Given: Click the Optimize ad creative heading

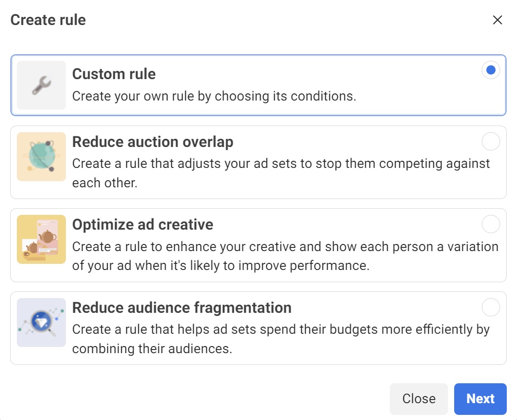Looking at the screenshot, I should tap(143, 225).
